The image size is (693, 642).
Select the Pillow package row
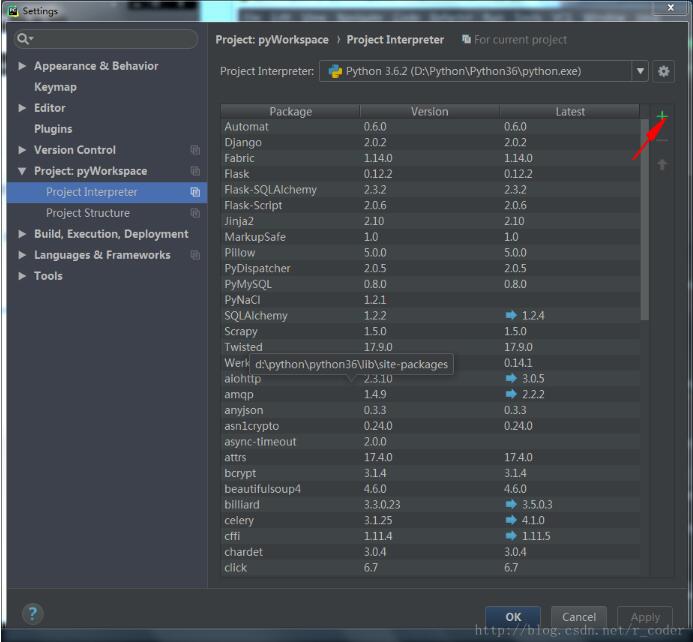pyautogui.click(x=430, y=252)
